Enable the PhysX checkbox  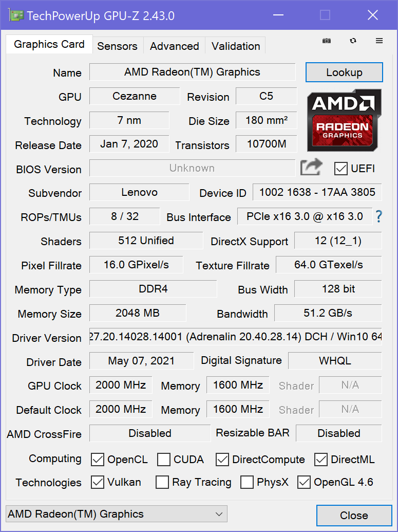click(x=247, y=482)
